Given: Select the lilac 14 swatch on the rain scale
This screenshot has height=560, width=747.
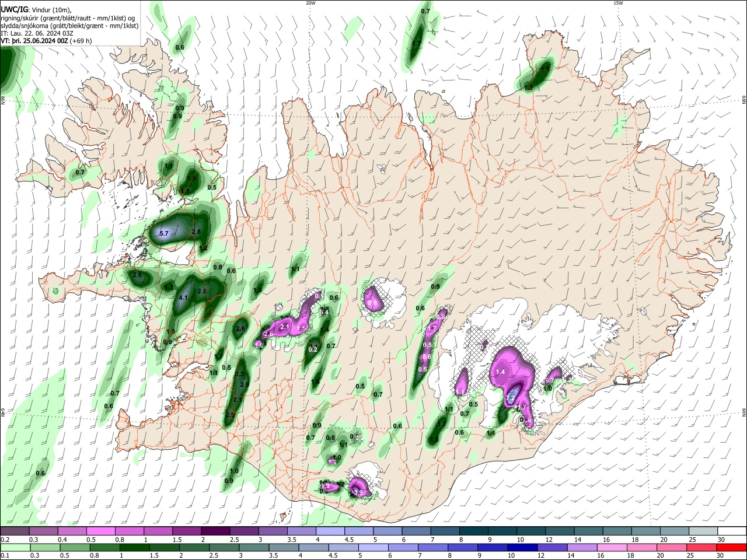Looking at the screenshot, I should point(583,547).
